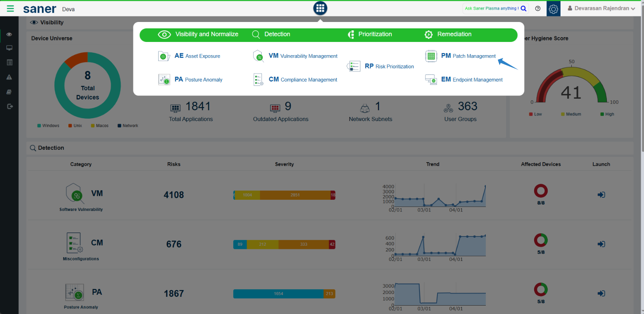
Task: Open PM Patch Management module
Action: tap(468, 56)
